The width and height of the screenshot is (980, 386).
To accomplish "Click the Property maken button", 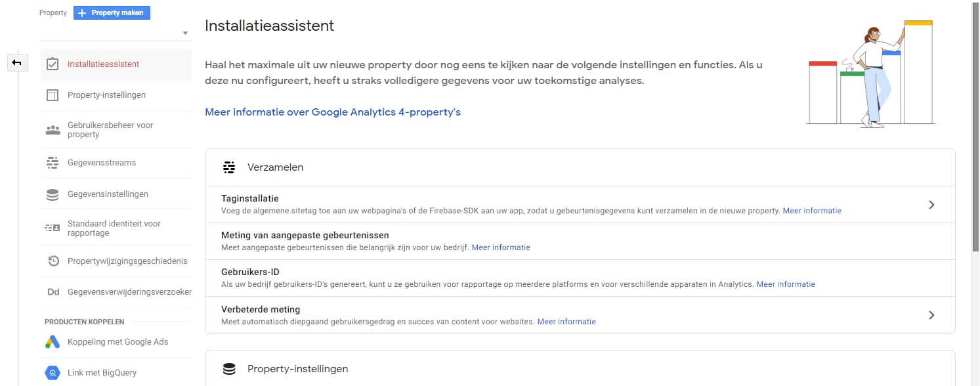I will click(x=112, y=12).
